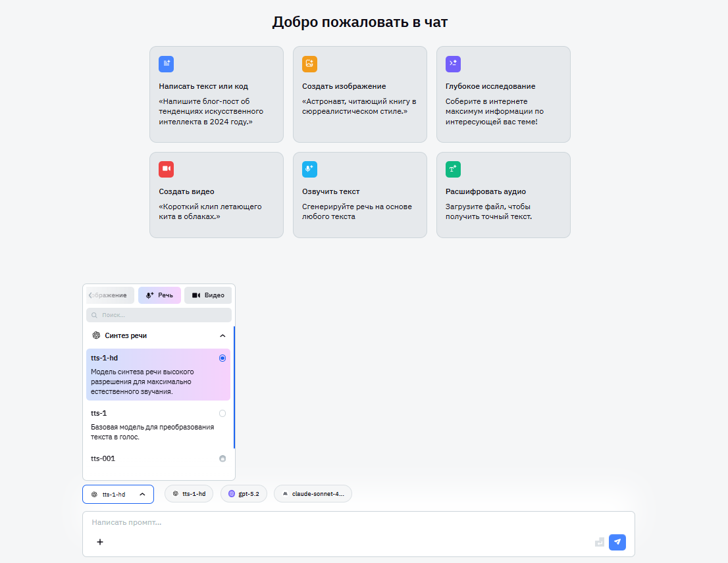This screenshot has height=563, width=728.
Task: Click the microphone icon on Озвучить текст card
Action: click(309, 169)
